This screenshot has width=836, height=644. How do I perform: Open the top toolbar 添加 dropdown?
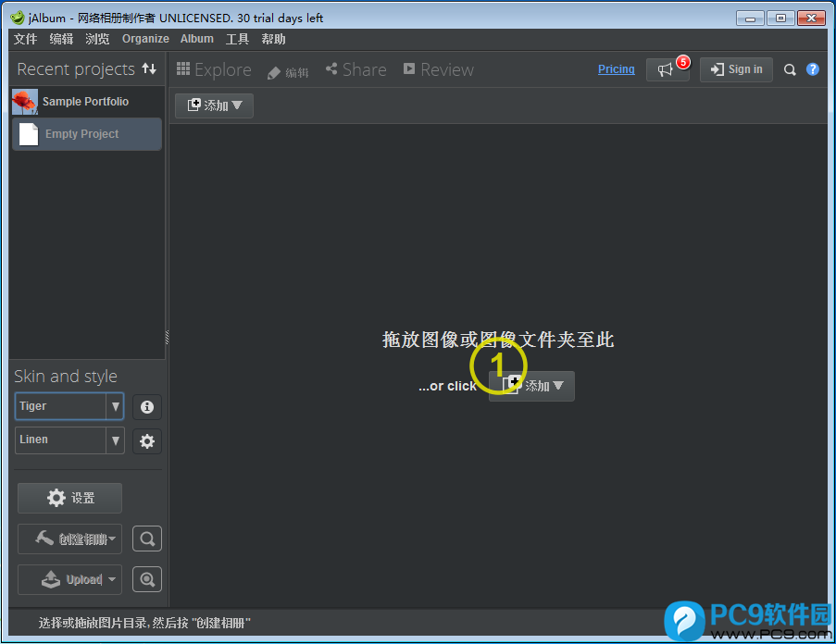215,105
